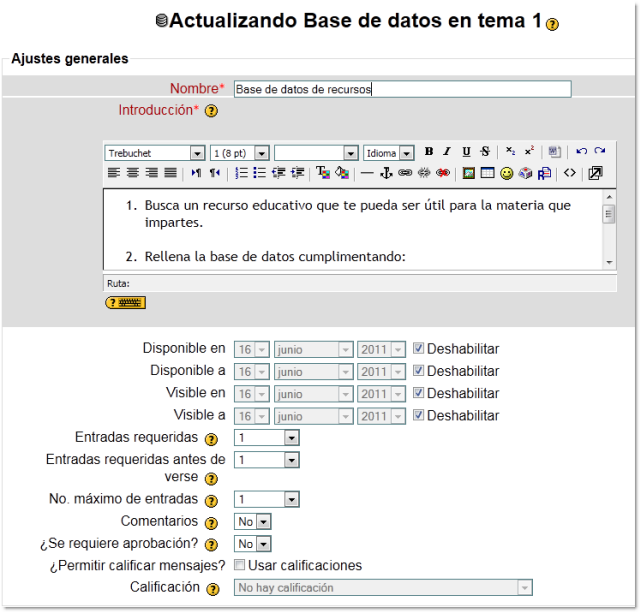The height and width of the screenshot is (612, 640).
Task: Click inside the Nombre text field
Action: [x=402, y=89]
